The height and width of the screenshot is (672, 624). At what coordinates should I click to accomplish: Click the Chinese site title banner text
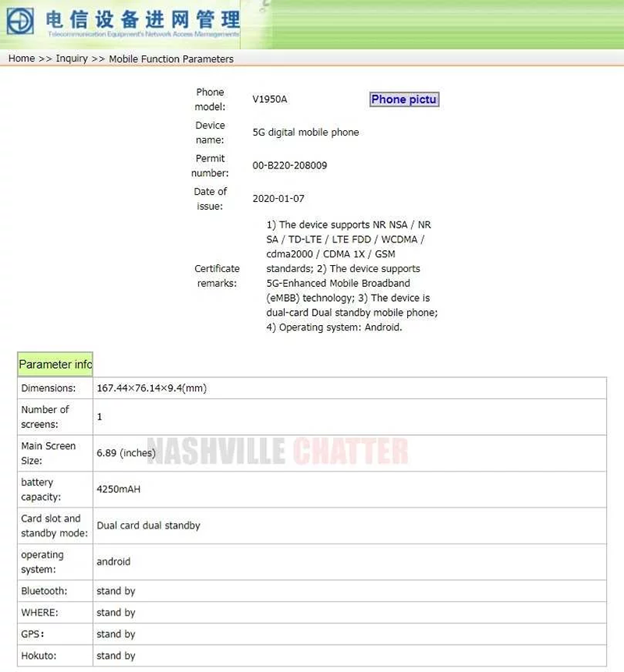pos(143,19)
